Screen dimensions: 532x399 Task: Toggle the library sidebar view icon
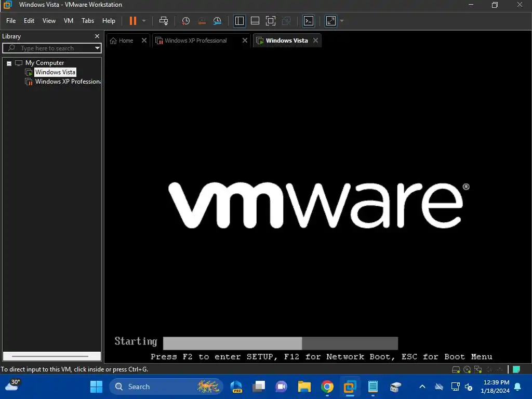(x=239, y=21)
